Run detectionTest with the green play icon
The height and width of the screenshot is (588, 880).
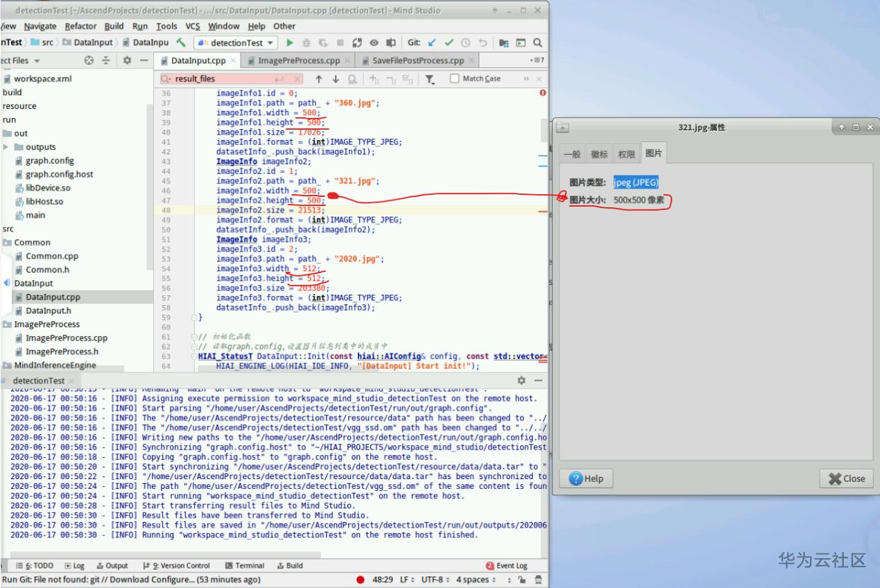point(289,42)
